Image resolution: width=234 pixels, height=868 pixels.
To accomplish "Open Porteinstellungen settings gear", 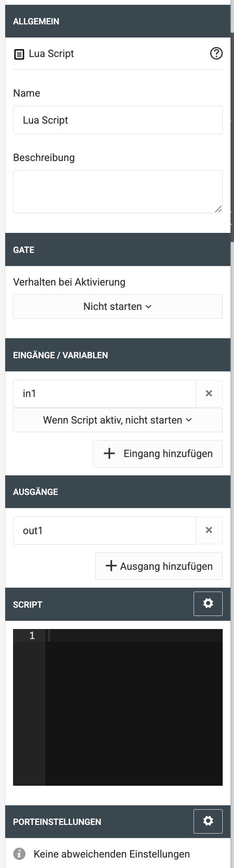I will [x=208, y=821].
